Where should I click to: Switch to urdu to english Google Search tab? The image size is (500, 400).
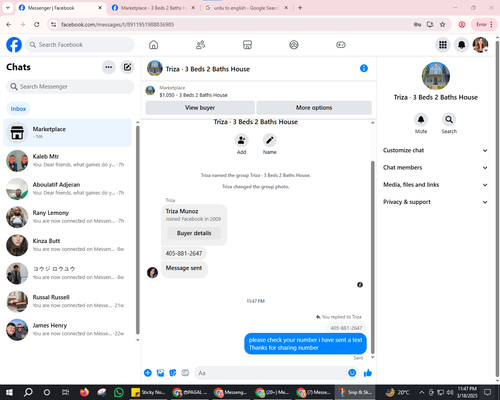(x=247, y=8)
